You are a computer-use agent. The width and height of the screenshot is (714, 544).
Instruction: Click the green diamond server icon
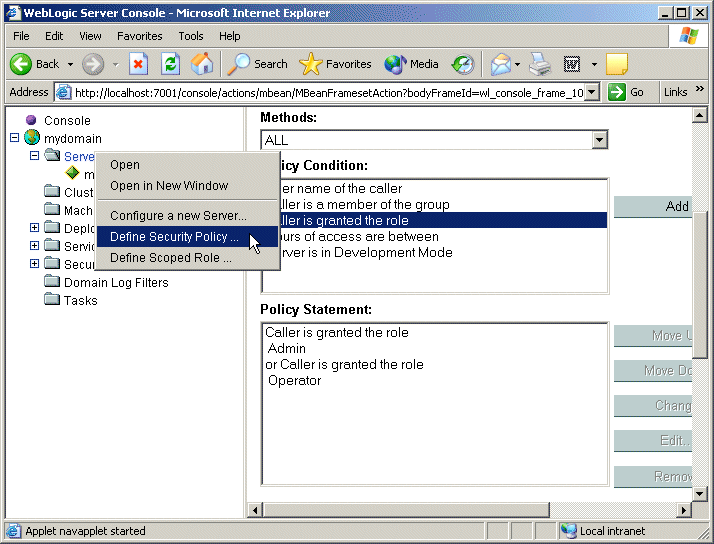pyautogui.click(x=72, y=173)
